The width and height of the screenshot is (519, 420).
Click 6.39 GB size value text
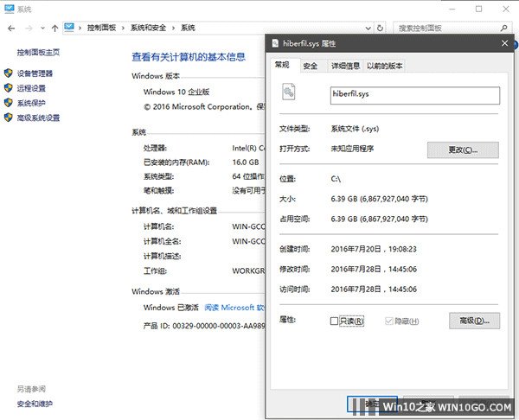coord(380,199)
